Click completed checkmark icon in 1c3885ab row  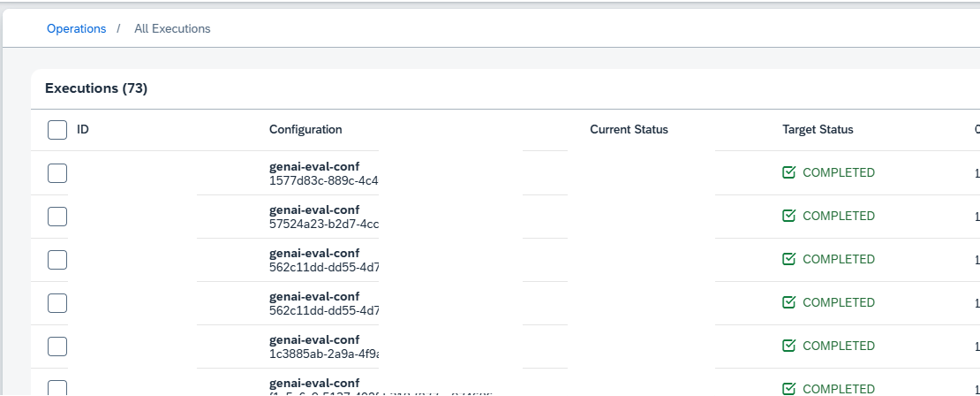(788, 346)
